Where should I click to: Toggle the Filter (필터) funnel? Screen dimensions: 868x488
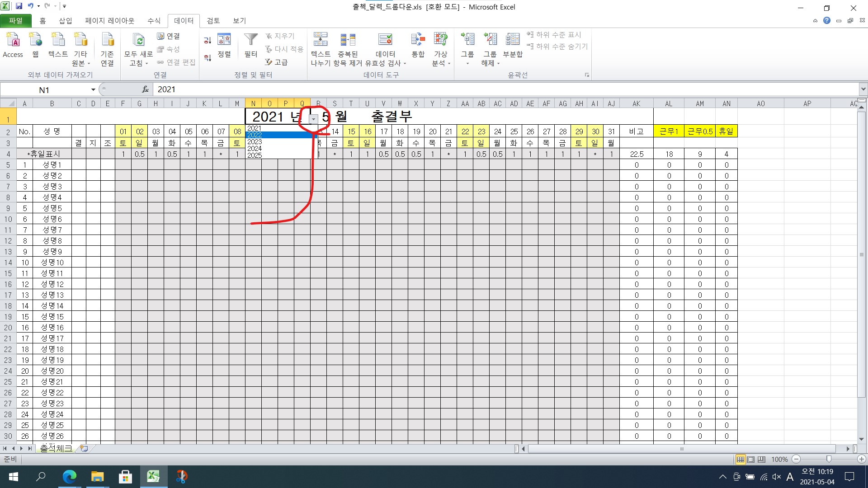[x=251, y=45]
